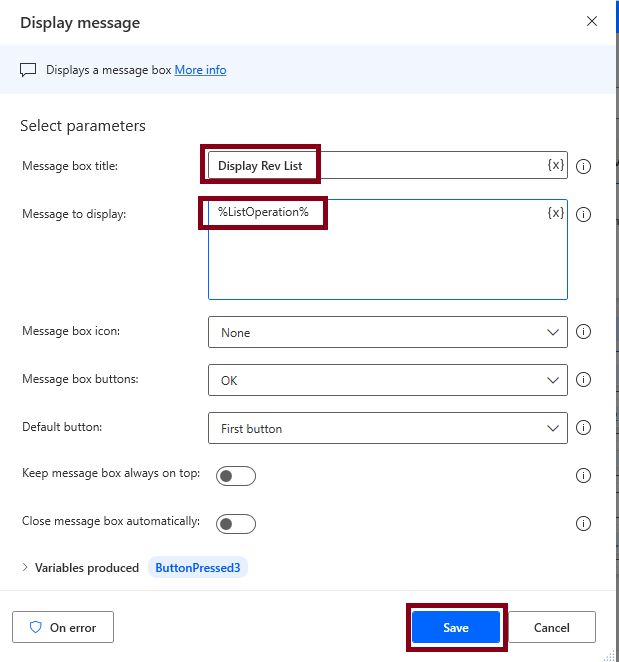Click the variable picker {x} in message field
Screen dimensions: 619x662
point(556,213)
